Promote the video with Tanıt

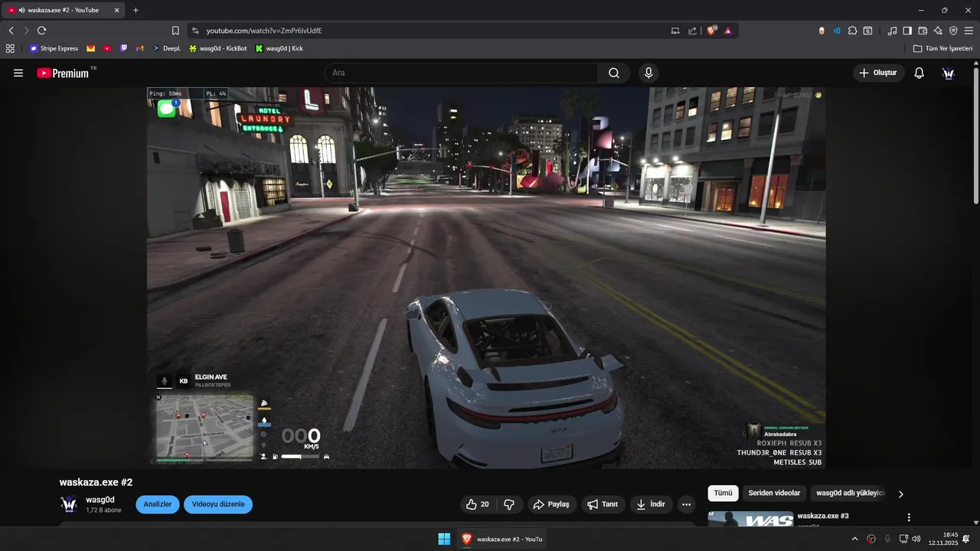point(603,504)
